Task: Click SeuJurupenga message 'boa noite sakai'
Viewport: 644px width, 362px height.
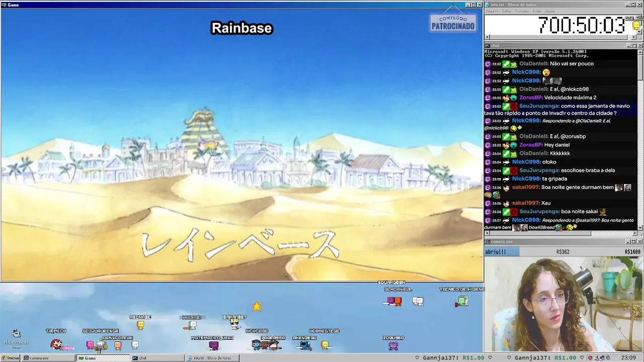Action: click(579, 212)
